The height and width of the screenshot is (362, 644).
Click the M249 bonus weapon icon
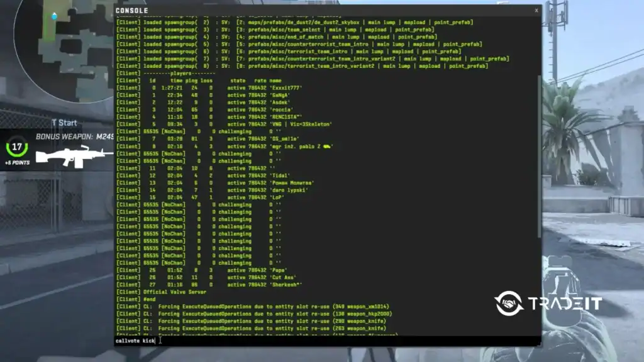click(x=74, y=156)
